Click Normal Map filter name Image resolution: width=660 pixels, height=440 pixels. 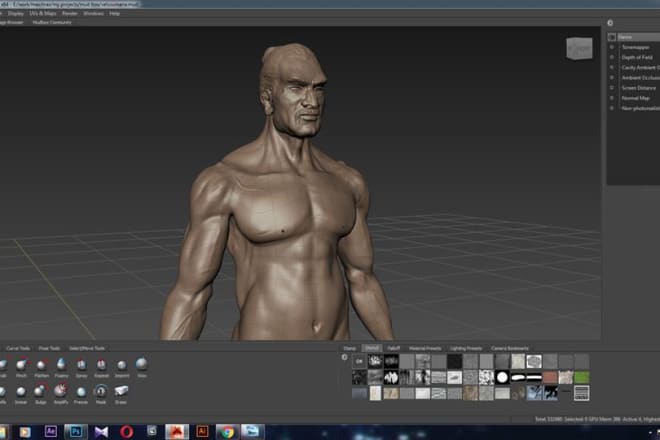tap(636, 98)
